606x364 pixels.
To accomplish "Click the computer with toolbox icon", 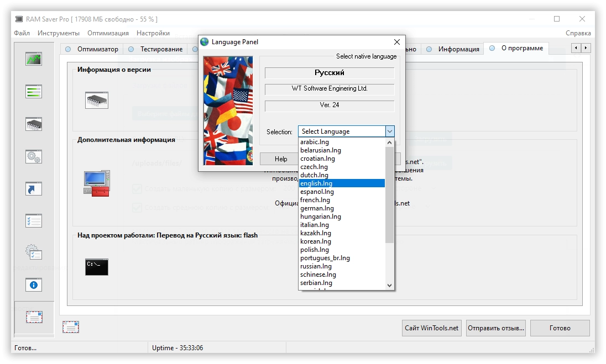I will tap(97, 183).
